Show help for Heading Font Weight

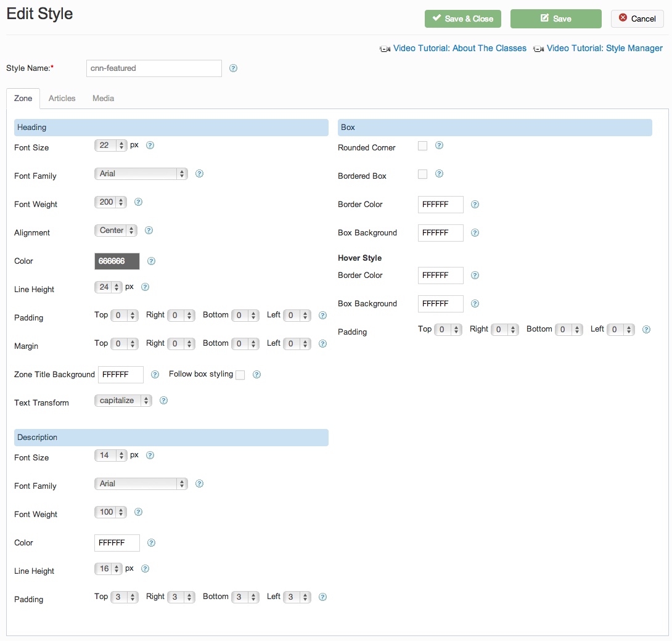pos(138,202)
